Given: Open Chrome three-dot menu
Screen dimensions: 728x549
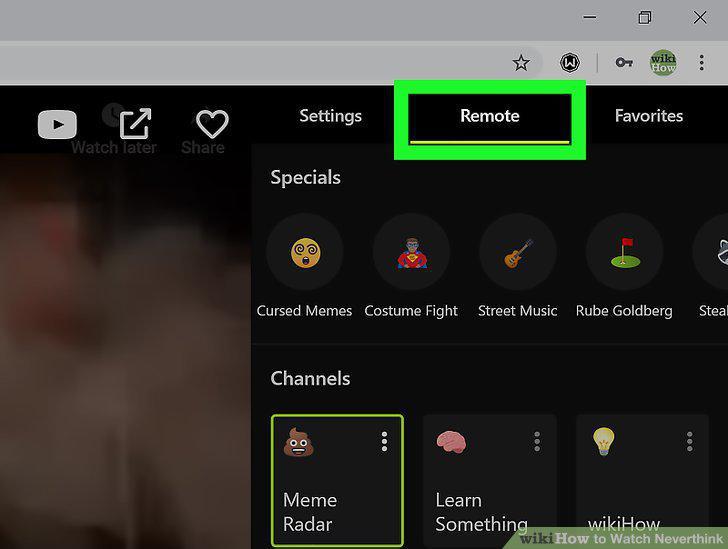Looking at the screenshot, I should click(x=702, y=63).
